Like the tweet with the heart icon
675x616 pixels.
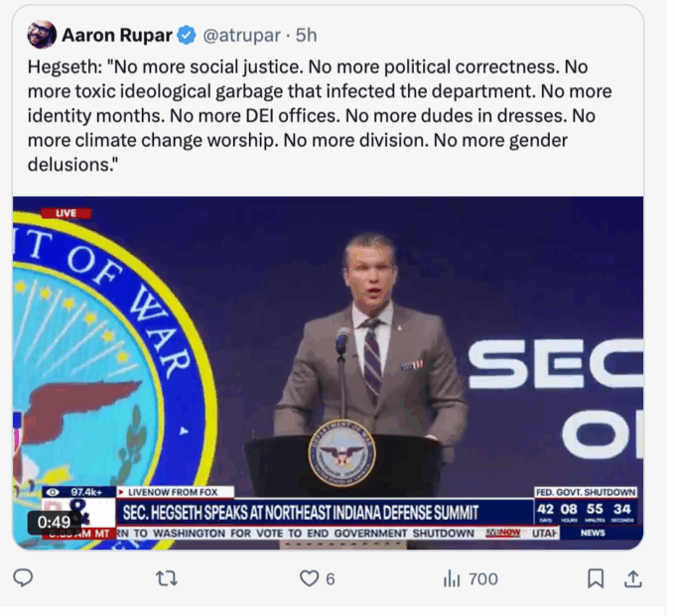pos(310,578)
